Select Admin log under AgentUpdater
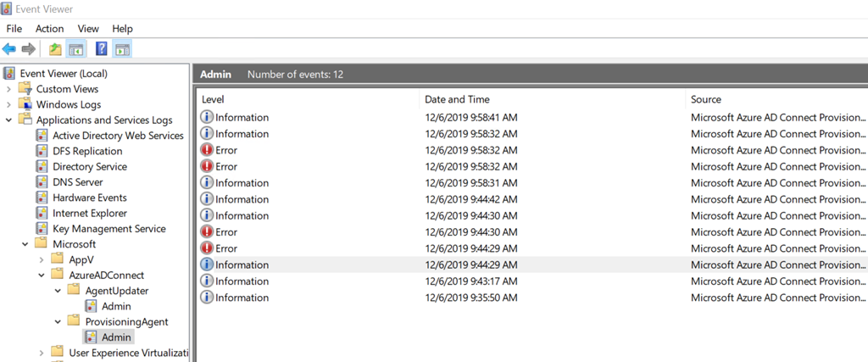868x362 pixels. tap(116, 306)
